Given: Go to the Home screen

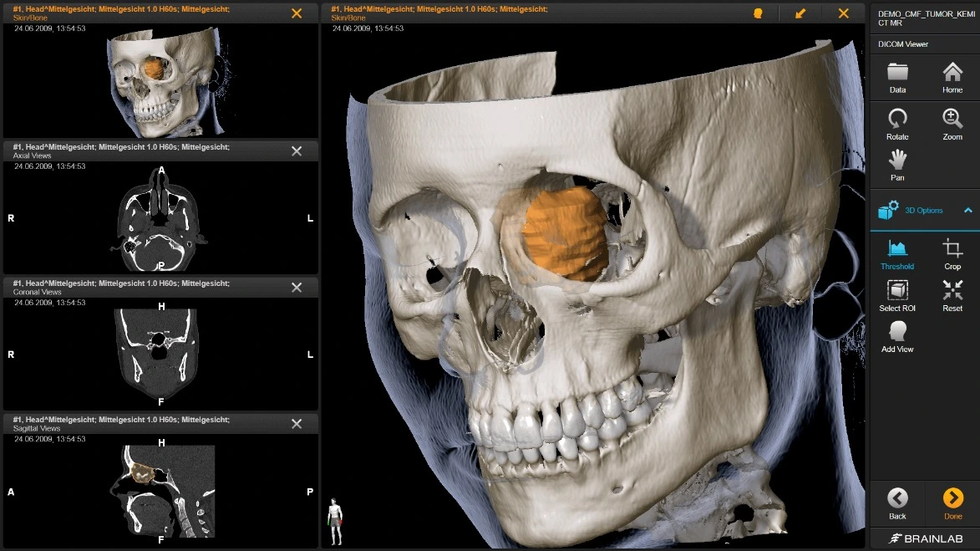Looking at the screenshot, I should tap(952, 74).
